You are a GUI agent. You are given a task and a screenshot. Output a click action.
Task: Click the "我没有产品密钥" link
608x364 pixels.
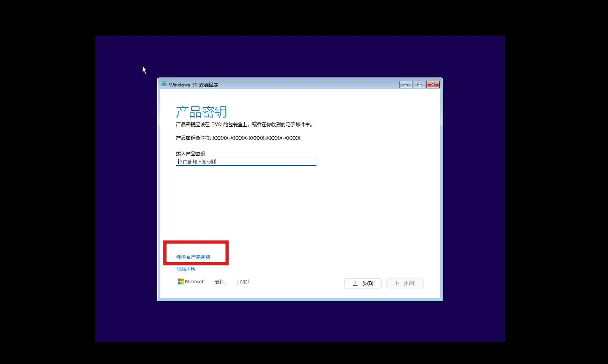pos(193,257)
